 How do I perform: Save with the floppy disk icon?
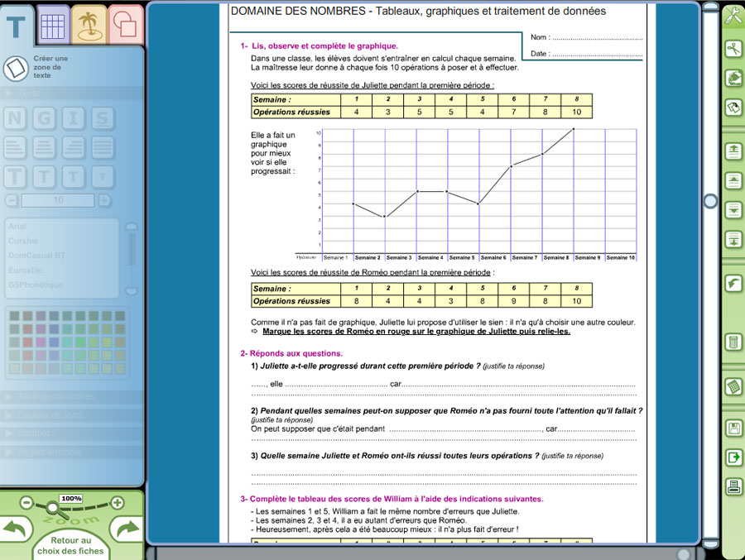tap(733, 428)
